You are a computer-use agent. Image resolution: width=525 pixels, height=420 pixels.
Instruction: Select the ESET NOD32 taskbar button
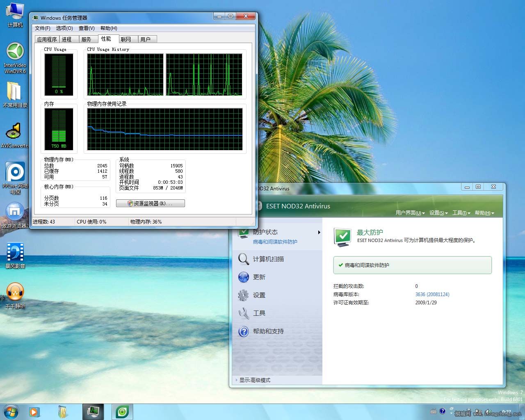(x=122, y=412)
